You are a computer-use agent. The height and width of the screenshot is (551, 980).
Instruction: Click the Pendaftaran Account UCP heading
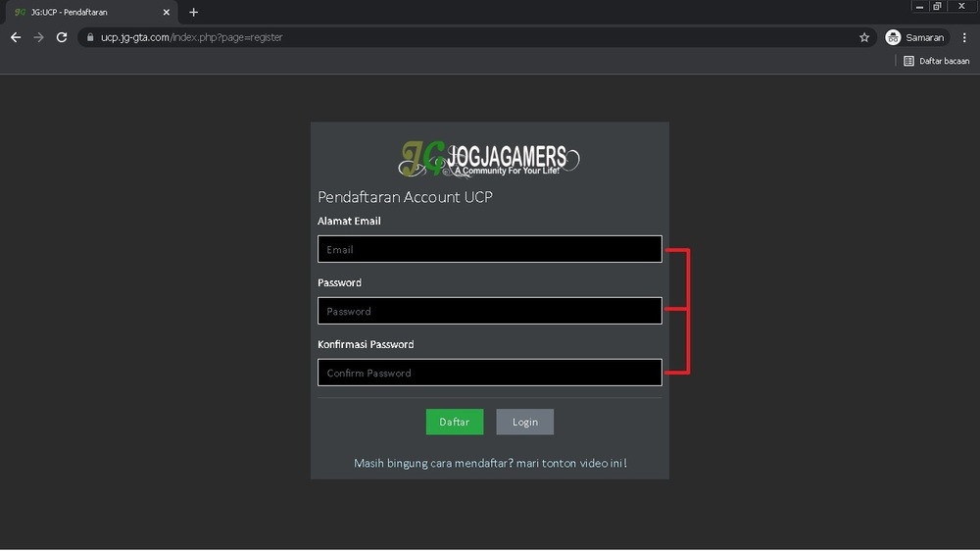tap(405, 197)
